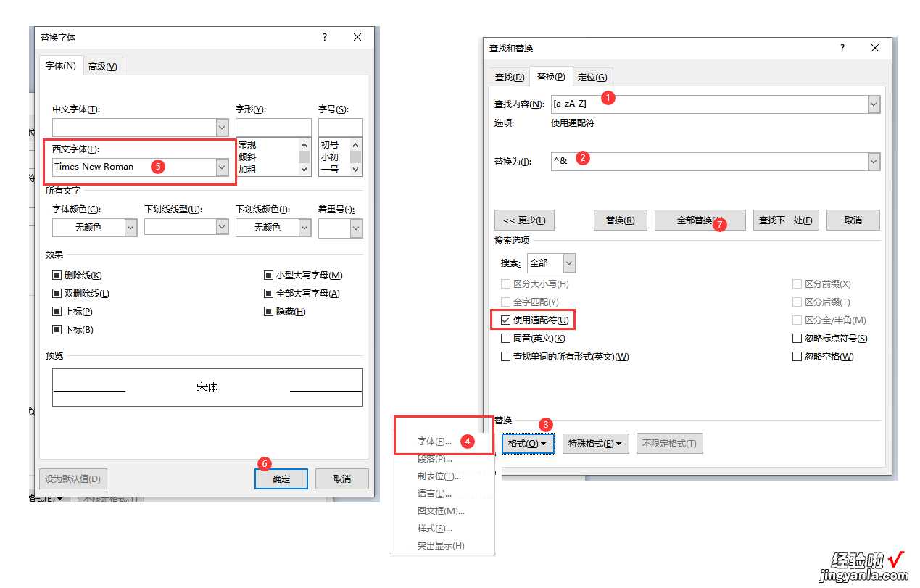Click the 字形 input field
The height and width of the screenshot is (588, 920).
tap(273, 128)
